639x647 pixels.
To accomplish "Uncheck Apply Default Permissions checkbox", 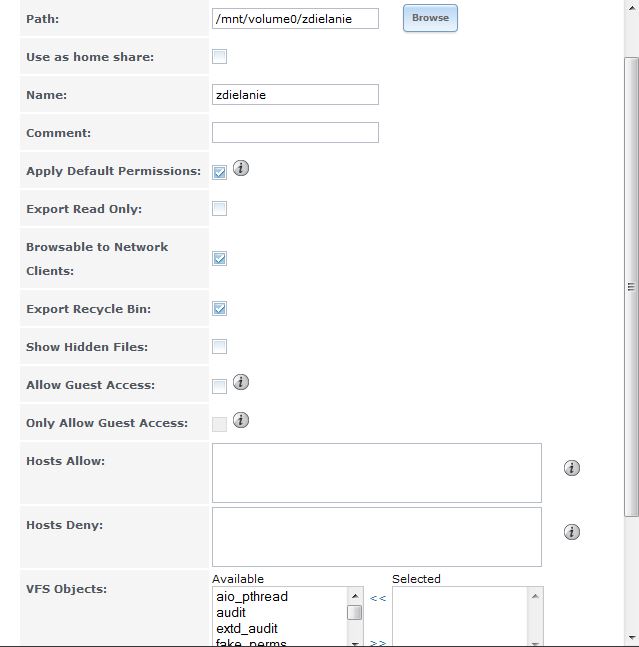I will pyautogui.click(x=219, y=172).
